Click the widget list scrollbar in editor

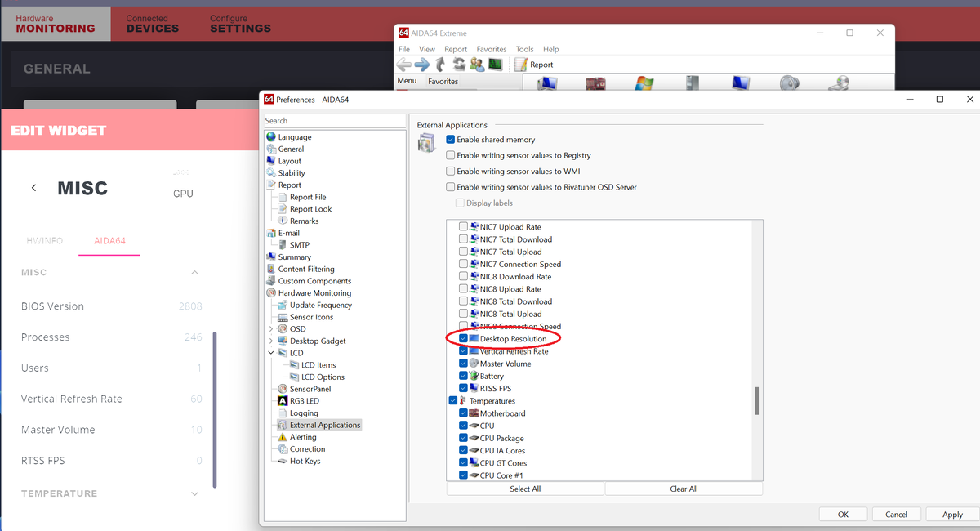(x=216, y=409)
